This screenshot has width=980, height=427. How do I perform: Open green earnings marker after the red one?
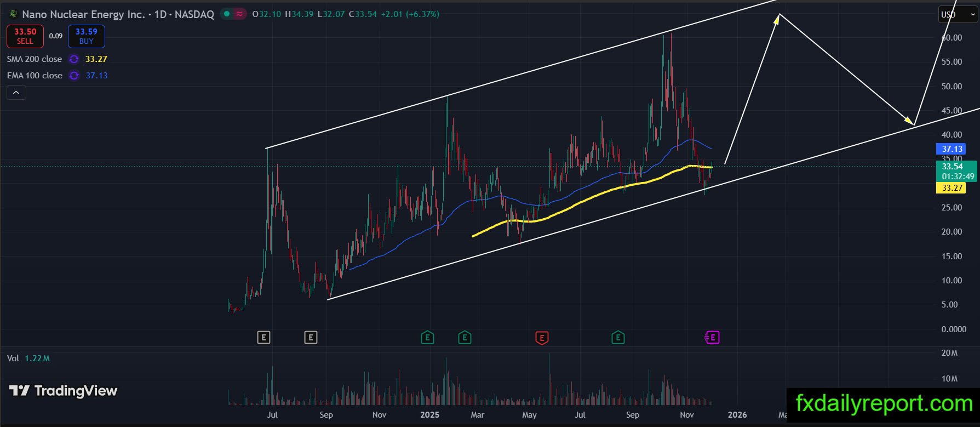[618, 338]
